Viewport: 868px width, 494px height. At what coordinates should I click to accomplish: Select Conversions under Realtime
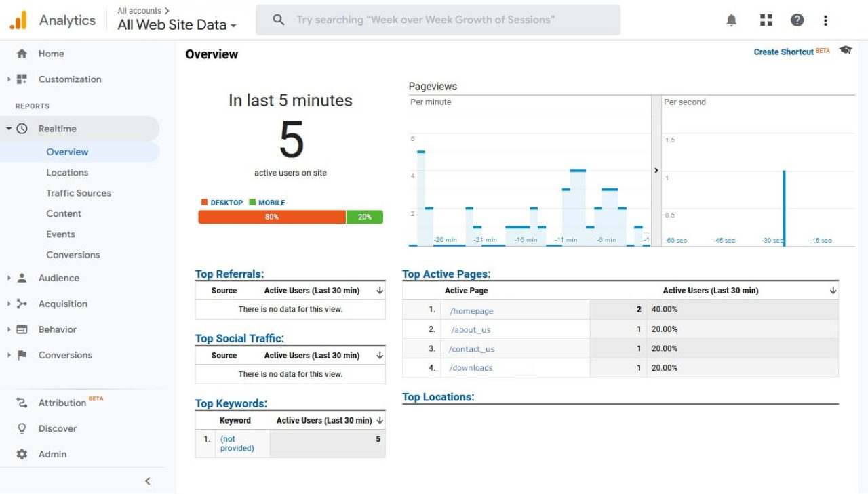click(x=73, y=255)
